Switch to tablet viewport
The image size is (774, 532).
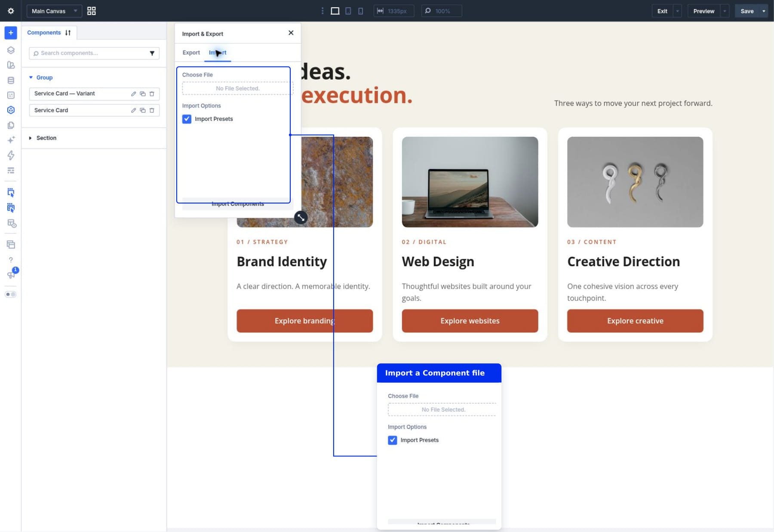pyautogui.click(x=348, y=11)
